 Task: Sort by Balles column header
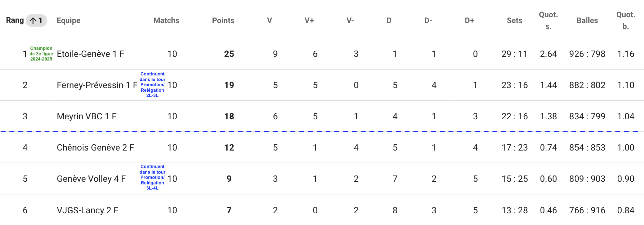[x=587, y=20]
